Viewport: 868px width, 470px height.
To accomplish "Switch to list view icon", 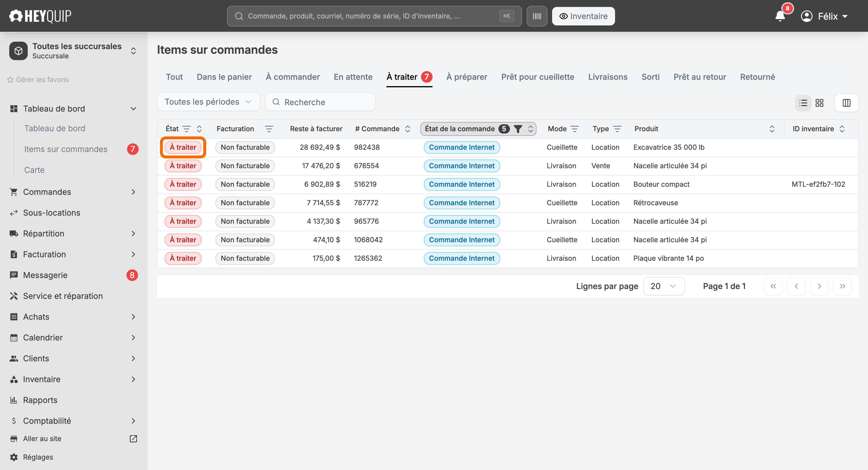I will (x=803, y=103).
